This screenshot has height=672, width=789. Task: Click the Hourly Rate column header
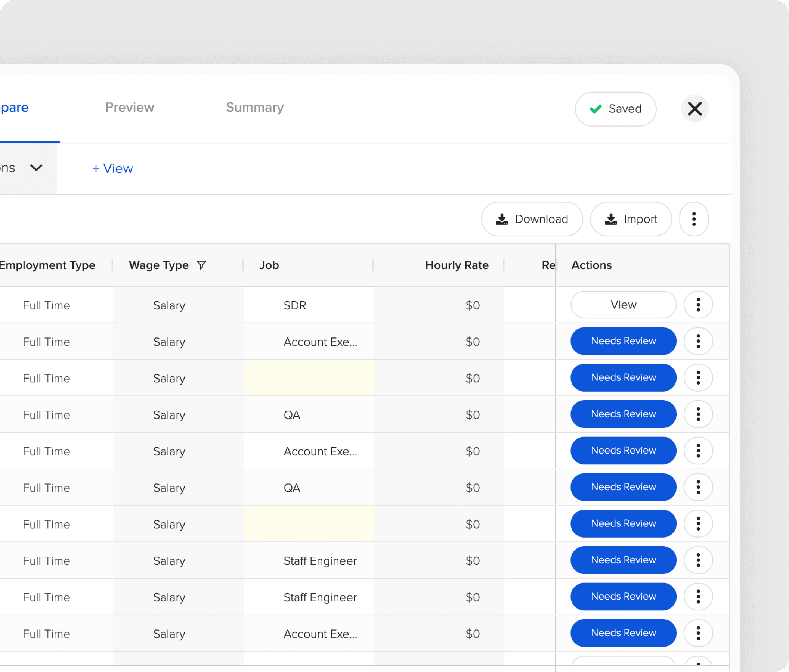[457, 265]
